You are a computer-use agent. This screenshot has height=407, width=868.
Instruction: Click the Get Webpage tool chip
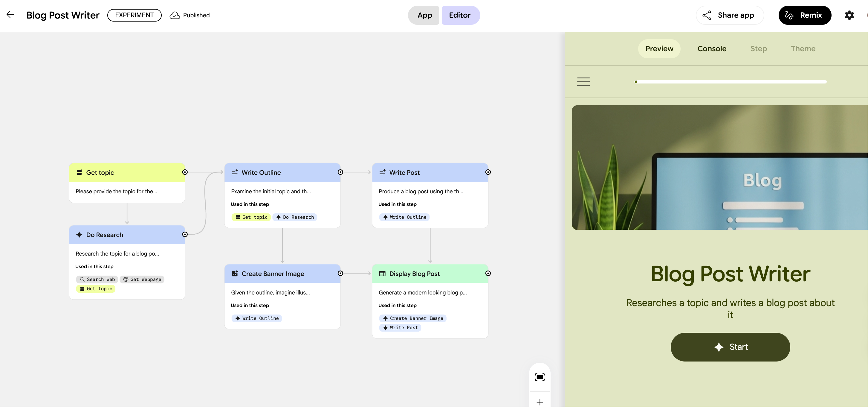[x=142, y=279]
